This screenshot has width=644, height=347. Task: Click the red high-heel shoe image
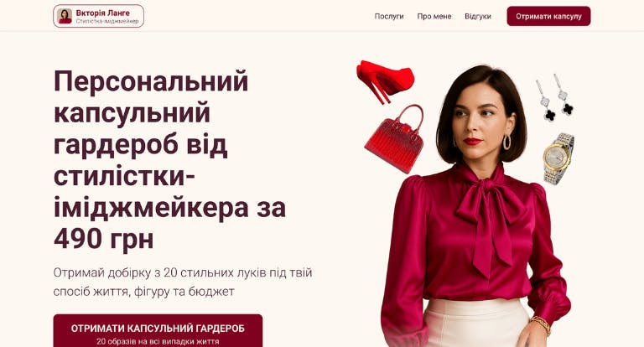pyautogui.click(x=385, y=81)
